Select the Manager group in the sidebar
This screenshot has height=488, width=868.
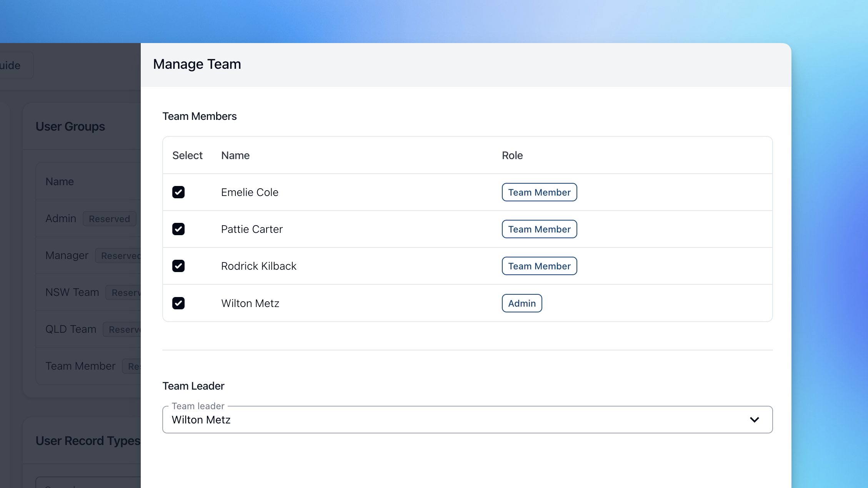click(66, 255)
